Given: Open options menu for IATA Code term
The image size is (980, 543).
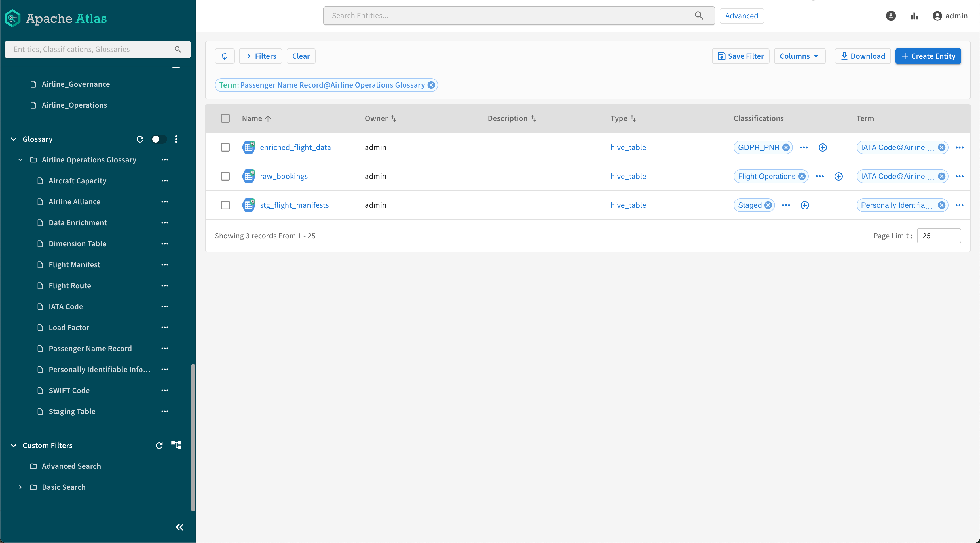Looking at the screenshot, I should (x=165, y=306).
